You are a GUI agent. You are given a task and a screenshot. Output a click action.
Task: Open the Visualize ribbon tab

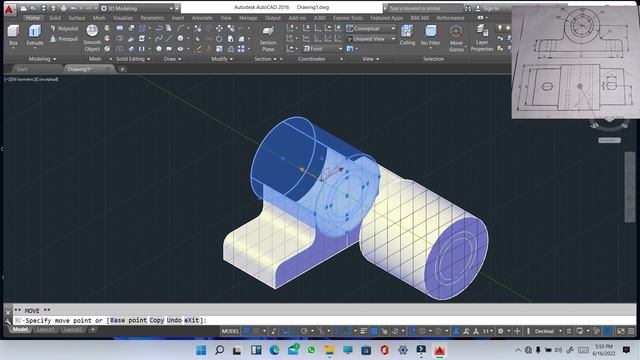click(122, 18)
